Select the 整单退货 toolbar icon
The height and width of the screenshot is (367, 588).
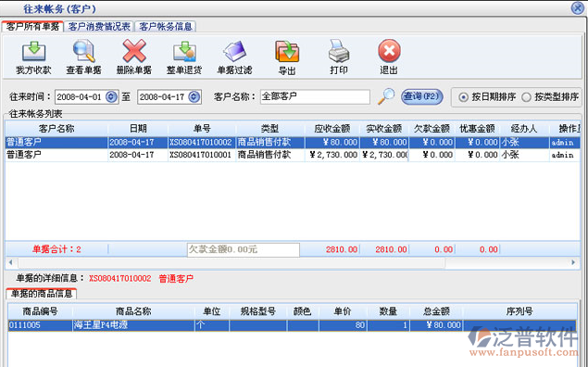184,52
